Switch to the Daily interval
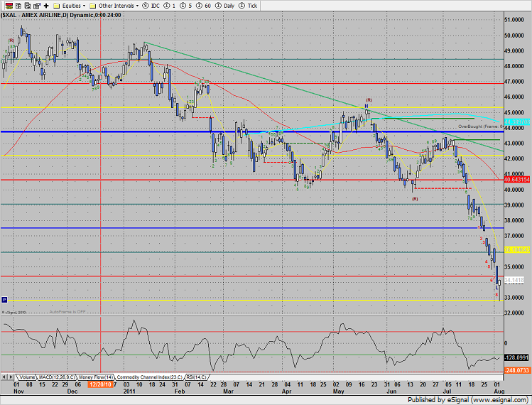The image size is (532, 405). point(225,6)
